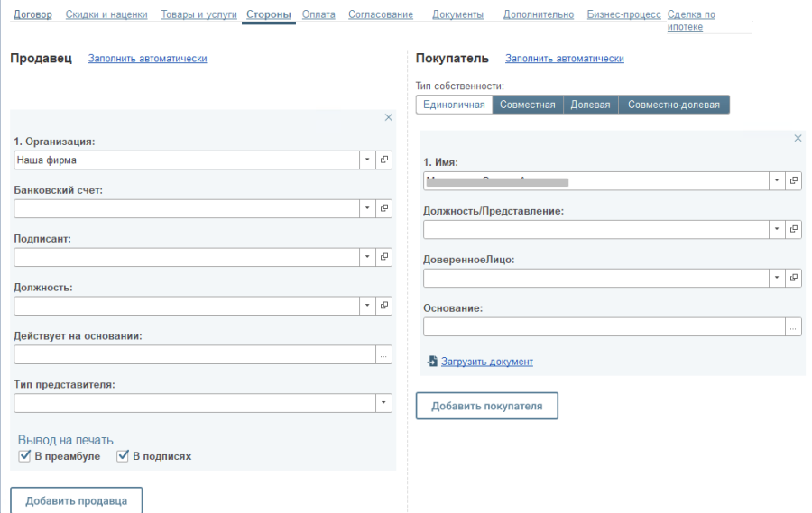Remove the seller block with X icon

click(389, 117)
